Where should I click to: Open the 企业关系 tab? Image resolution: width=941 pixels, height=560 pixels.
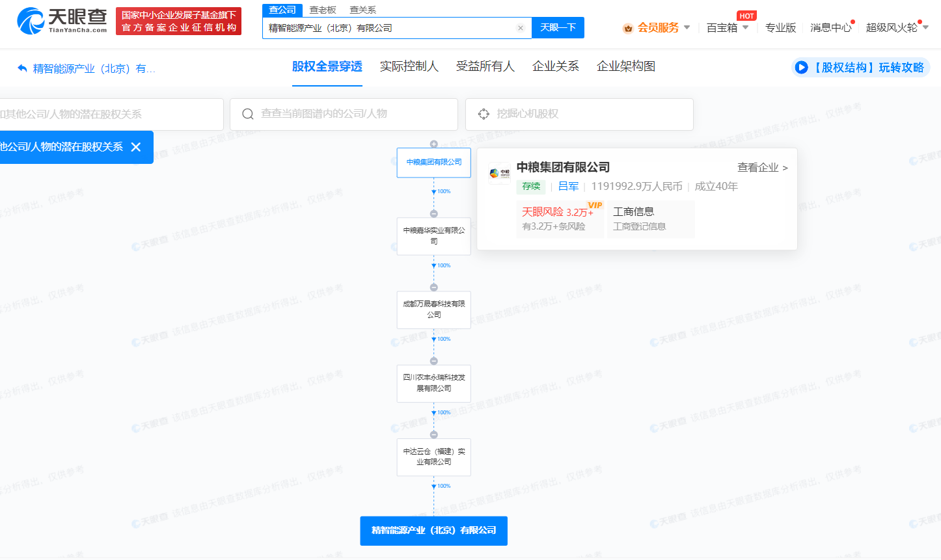click(556, 66)
